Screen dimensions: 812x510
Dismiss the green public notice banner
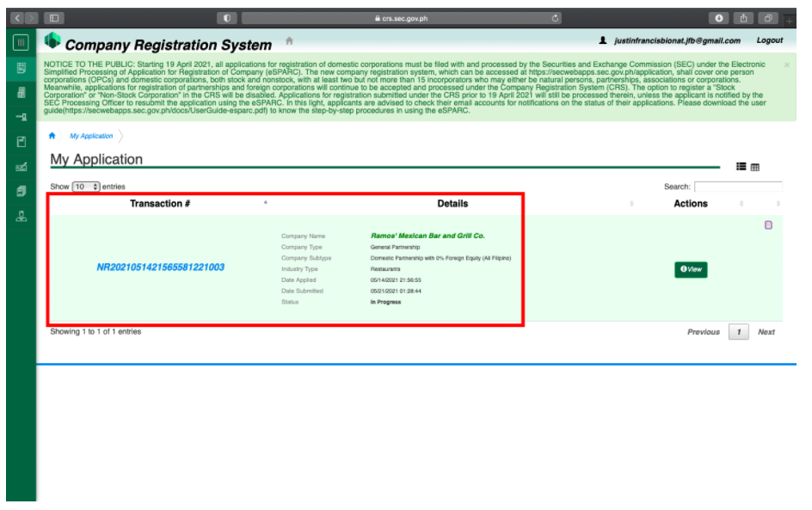tap(786, 65)
